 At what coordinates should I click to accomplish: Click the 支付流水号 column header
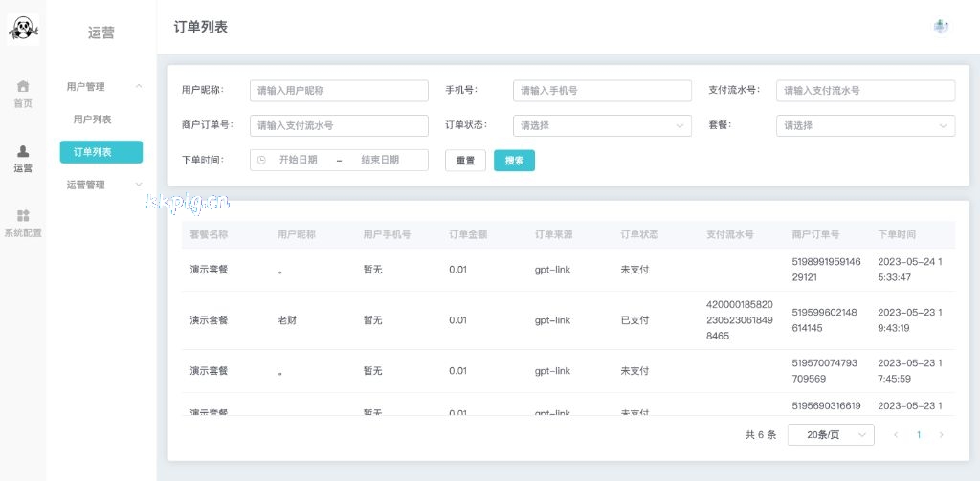730,235
